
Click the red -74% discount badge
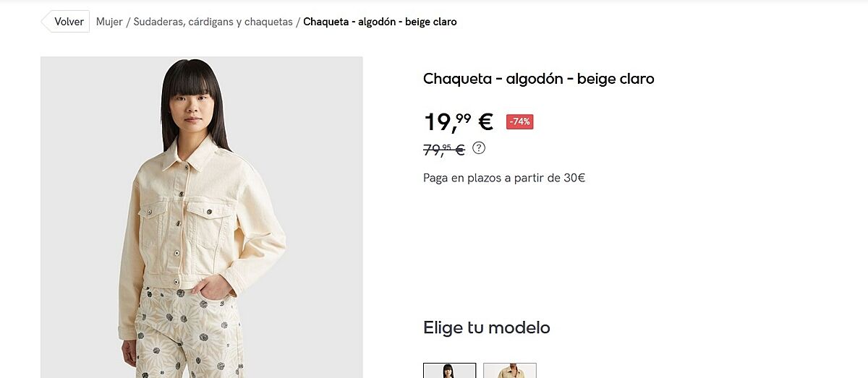tap(520, 122)
